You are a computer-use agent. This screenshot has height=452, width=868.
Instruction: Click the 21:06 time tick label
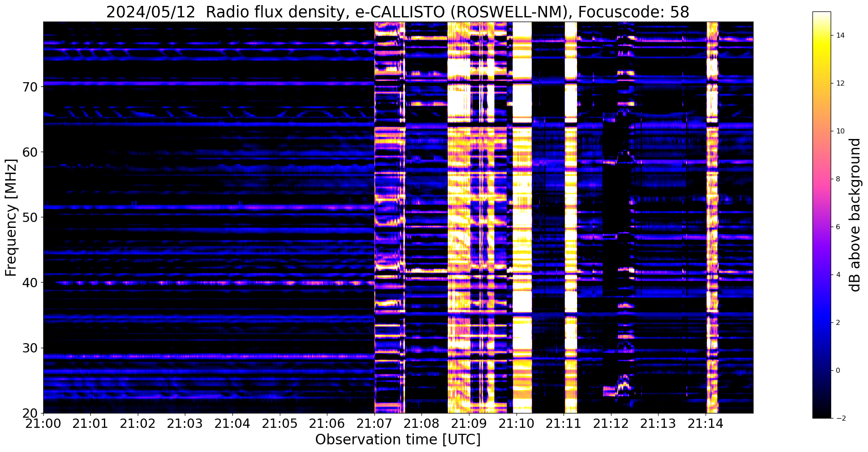pos(327,423)
